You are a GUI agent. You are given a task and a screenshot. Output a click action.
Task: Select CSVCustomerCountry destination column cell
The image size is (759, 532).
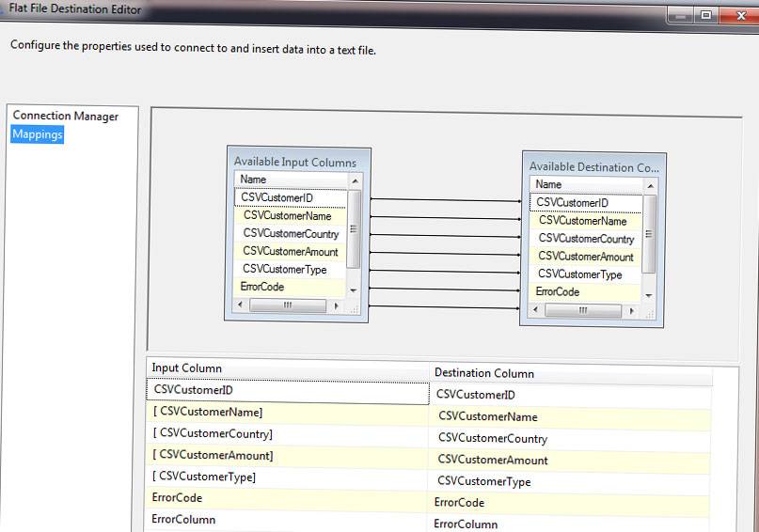570,440
